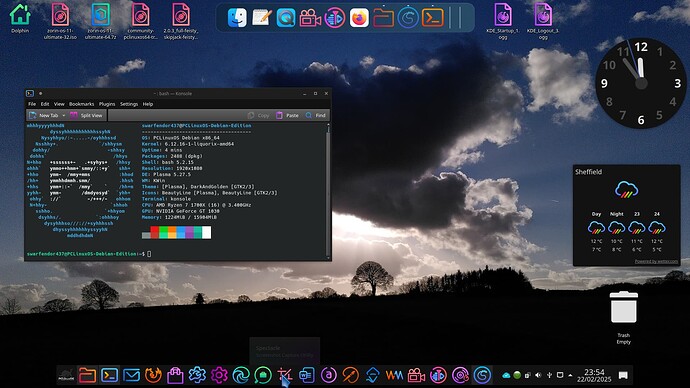Expand the New Tab dropdown arrow in Konsole

click(x=64, y=115)
